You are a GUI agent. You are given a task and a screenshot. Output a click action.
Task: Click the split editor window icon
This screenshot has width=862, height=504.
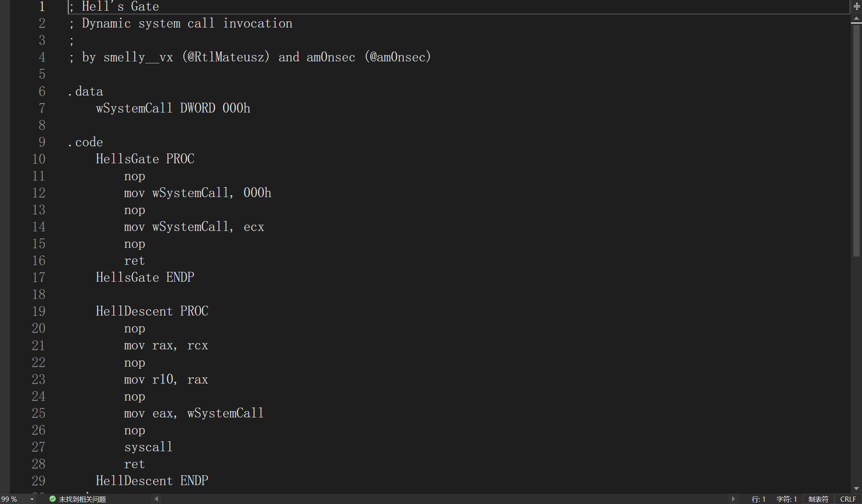(x=856, y=6)
